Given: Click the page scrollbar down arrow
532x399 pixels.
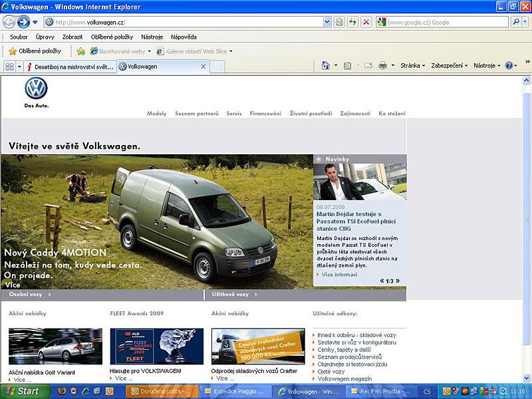Looking at the screenshot, I should [527, 378].
